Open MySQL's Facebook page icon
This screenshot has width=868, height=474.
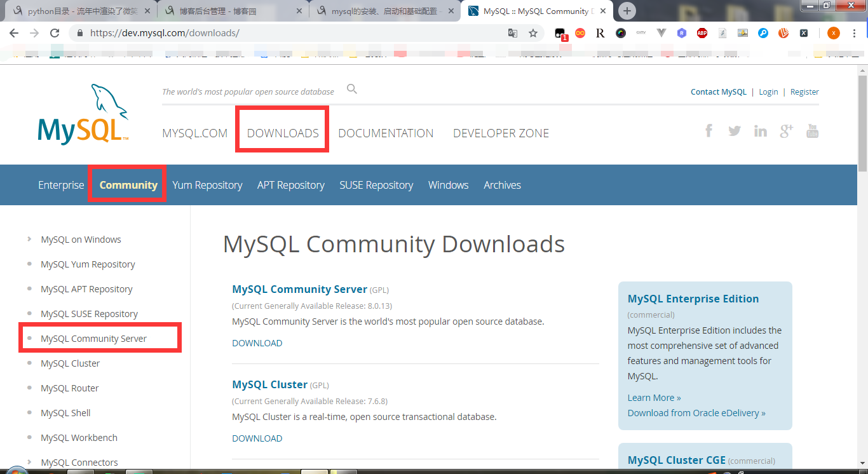tap(709, 131)
